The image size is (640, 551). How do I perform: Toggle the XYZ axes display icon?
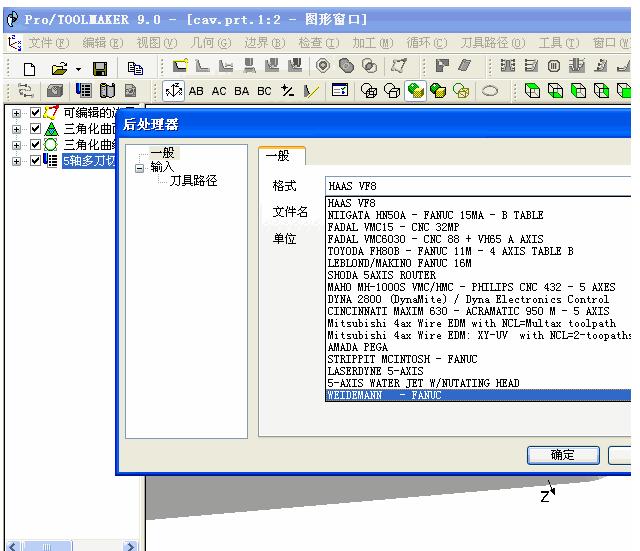pos(173,91)
